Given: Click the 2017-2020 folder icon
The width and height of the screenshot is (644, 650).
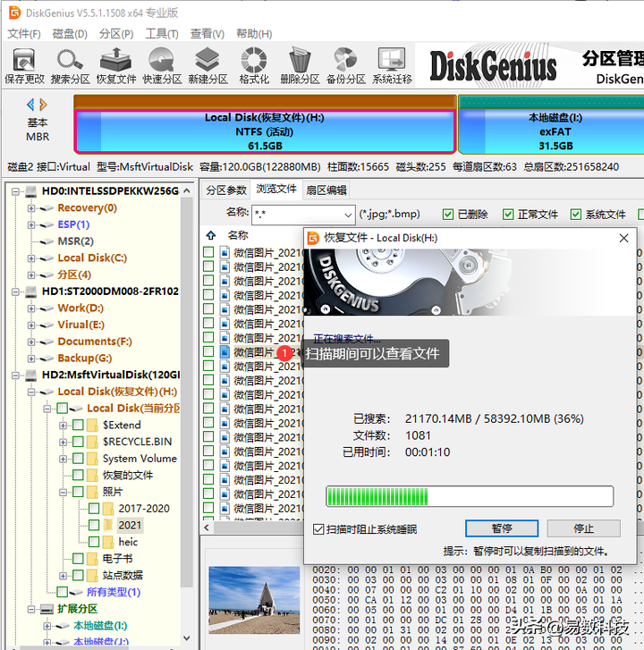Looking at the screenshot, I should tap(108, 509).
